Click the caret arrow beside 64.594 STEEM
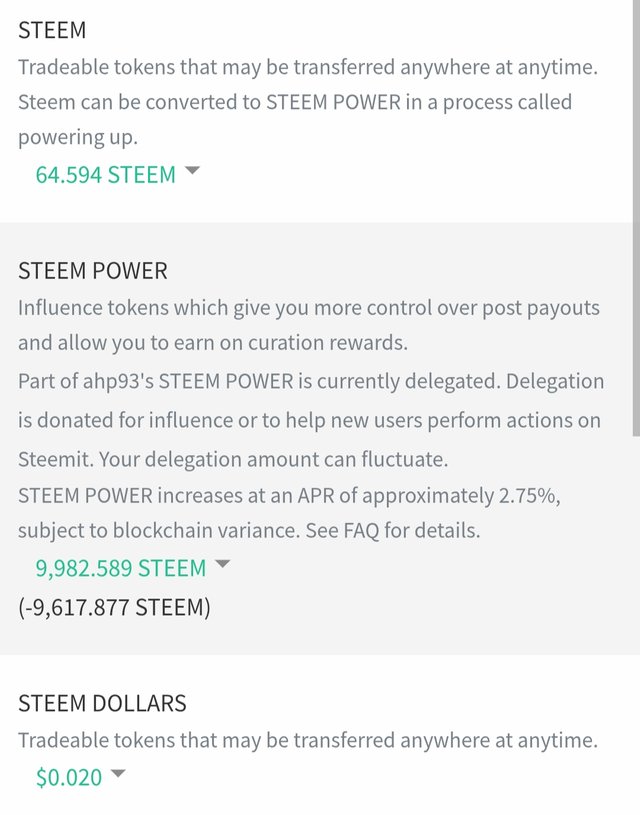Viewport: 640px width, 815px height. coord(192,170)
